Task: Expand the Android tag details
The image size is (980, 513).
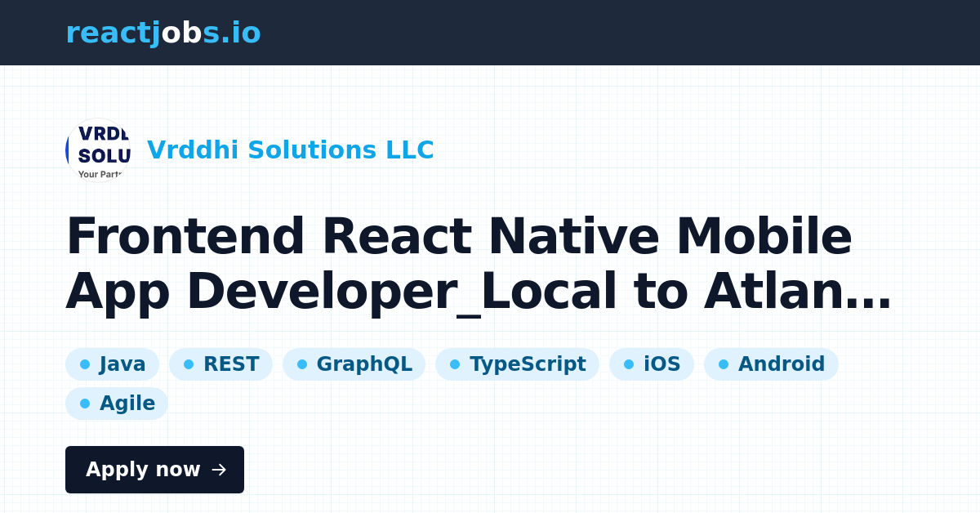Action: (x=771, y=364)
